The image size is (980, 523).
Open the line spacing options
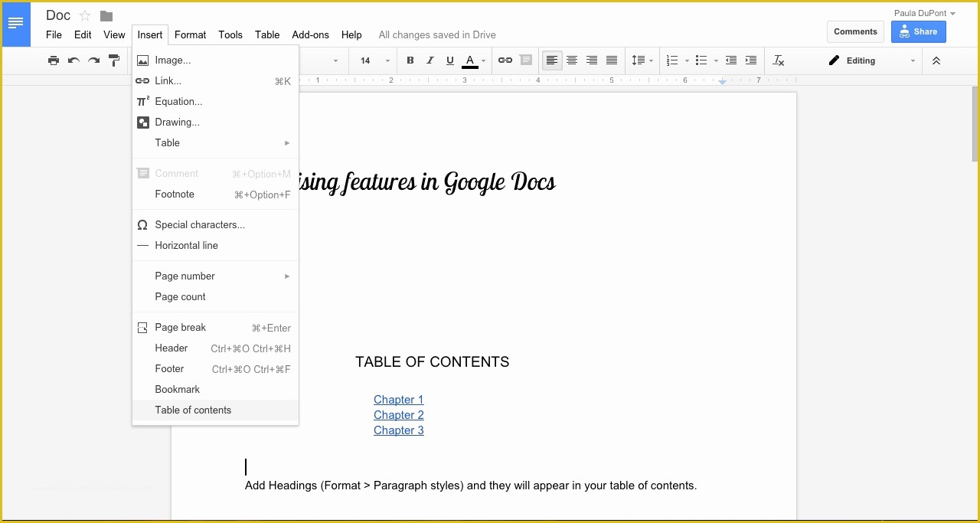[x=642, y=60]
